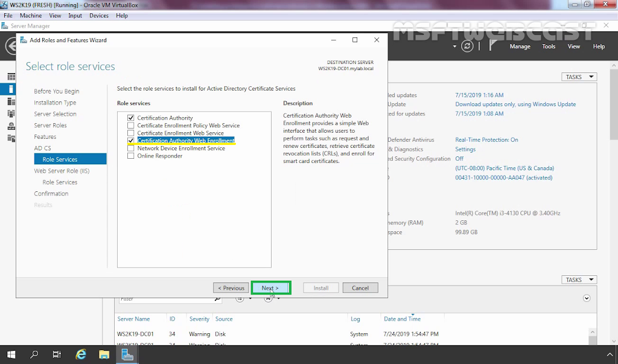Open Events TASKS dropdown
The image size is (618, 364).
point(579,279)
